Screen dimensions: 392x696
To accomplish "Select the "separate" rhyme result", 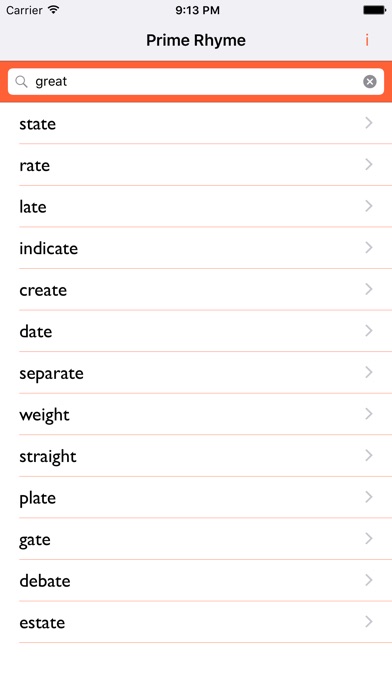I will [196, 373].
